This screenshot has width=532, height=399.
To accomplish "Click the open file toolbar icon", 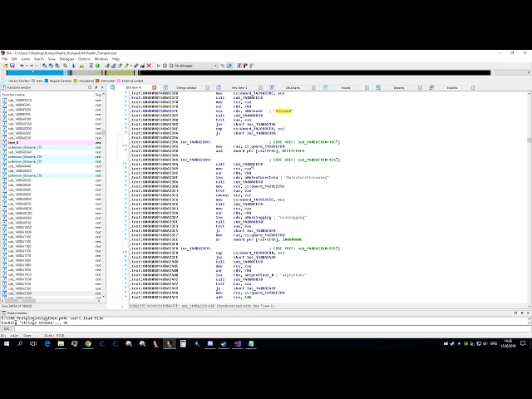I will (6, 66).
